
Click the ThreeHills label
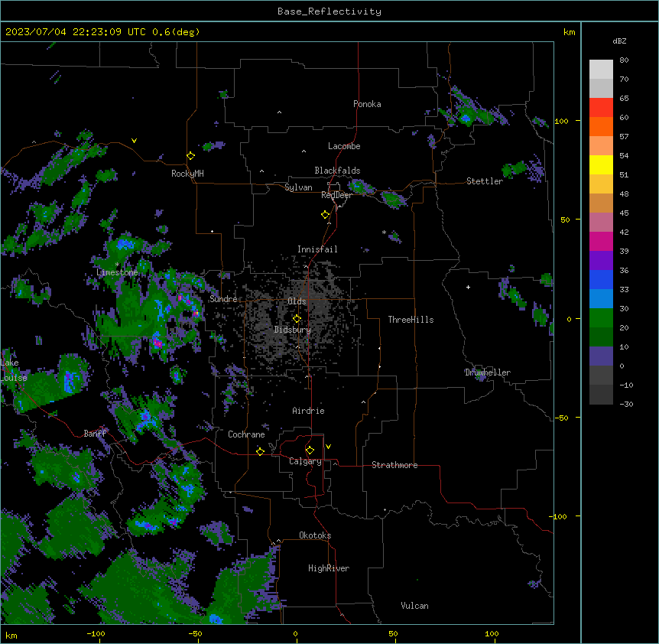(x=411, y=320)
